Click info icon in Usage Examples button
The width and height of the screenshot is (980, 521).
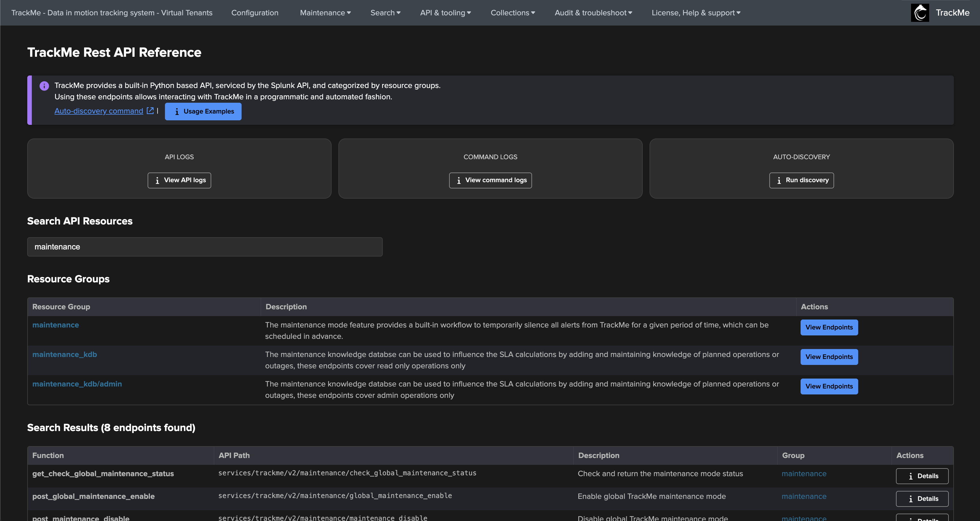177,112
